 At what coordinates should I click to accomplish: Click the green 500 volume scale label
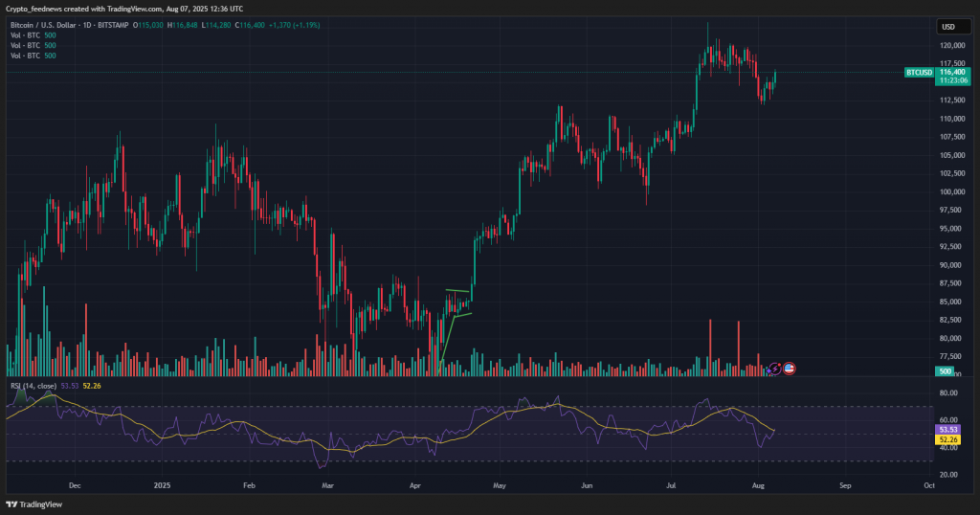tap(945, 371)
